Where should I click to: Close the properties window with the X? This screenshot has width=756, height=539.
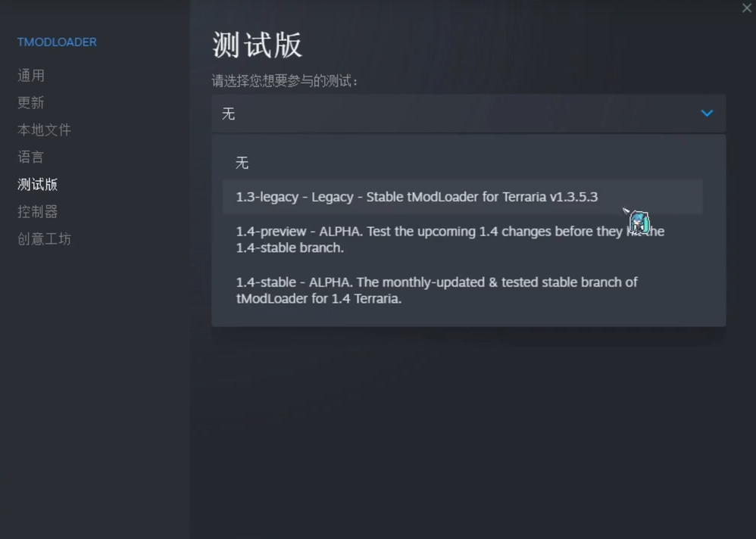[746, 8]
